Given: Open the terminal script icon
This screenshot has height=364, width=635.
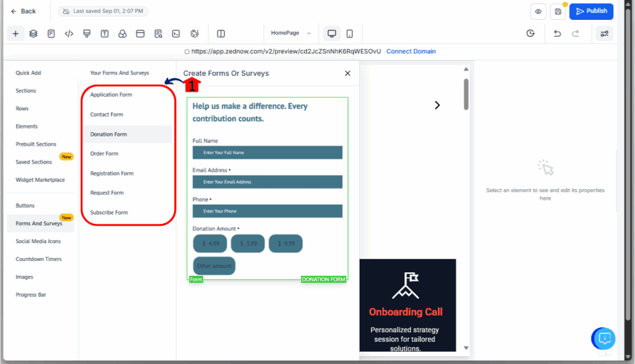Looking at the screenshot, I should [x=175, y=33].
